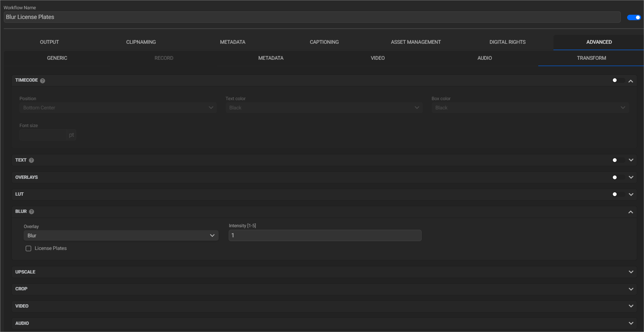Open the Timecode Position dropdown
Viewport: 644px width, 332px height.
point(118,108)
